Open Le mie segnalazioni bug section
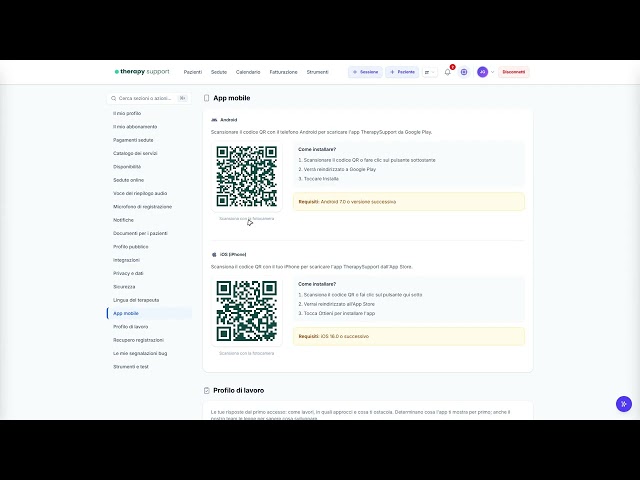 tap(140, 353)
